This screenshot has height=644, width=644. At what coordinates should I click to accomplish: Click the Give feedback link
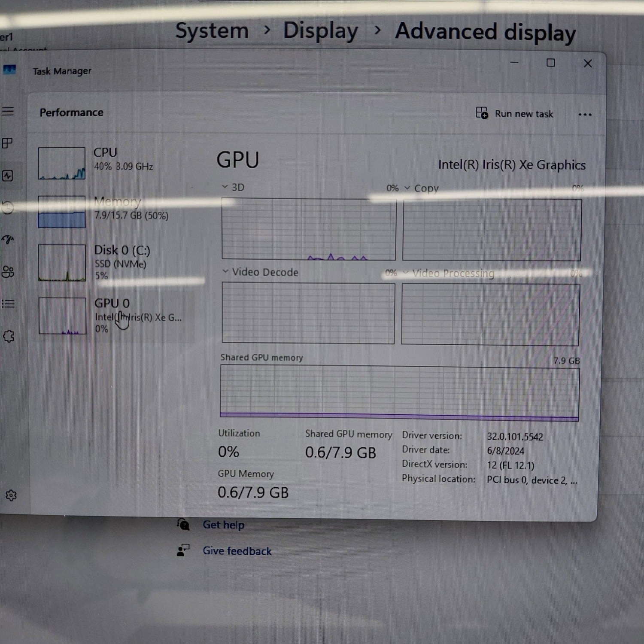[237, 551]
